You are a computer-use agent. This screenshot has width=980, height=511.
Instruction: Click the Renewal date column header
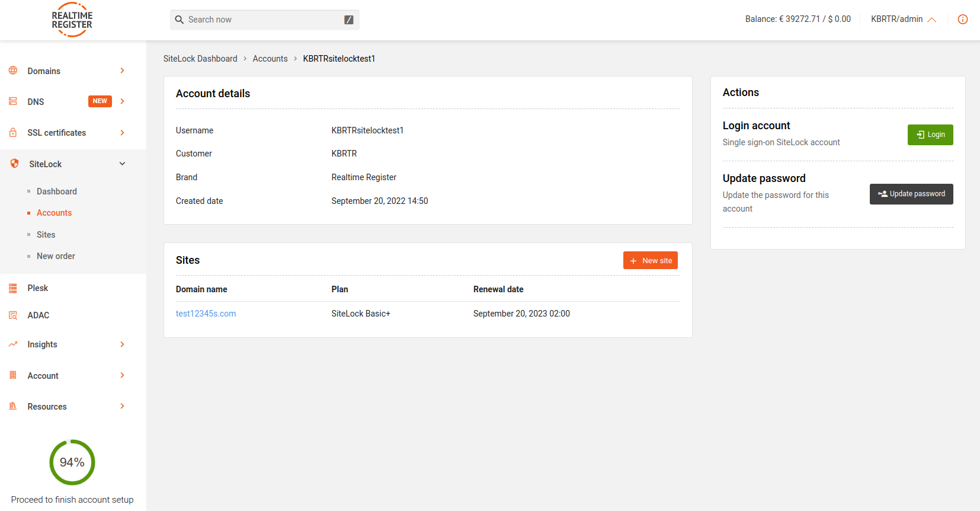click(x=498, y=289)
